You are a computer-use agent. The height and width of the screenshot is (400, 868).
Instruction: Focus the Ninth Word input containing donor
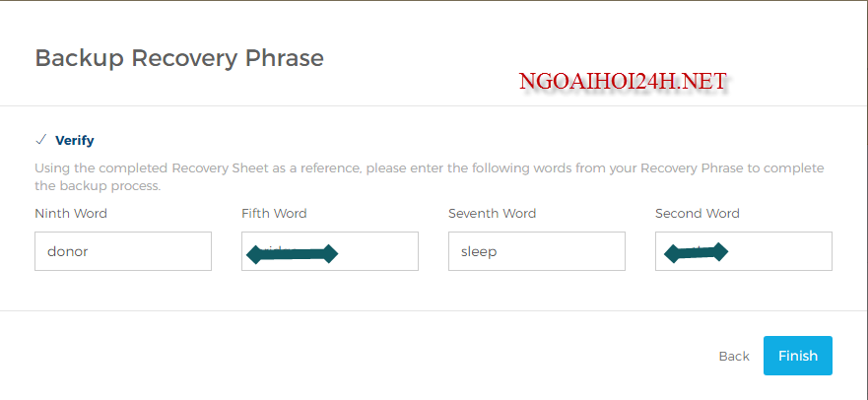123,251
